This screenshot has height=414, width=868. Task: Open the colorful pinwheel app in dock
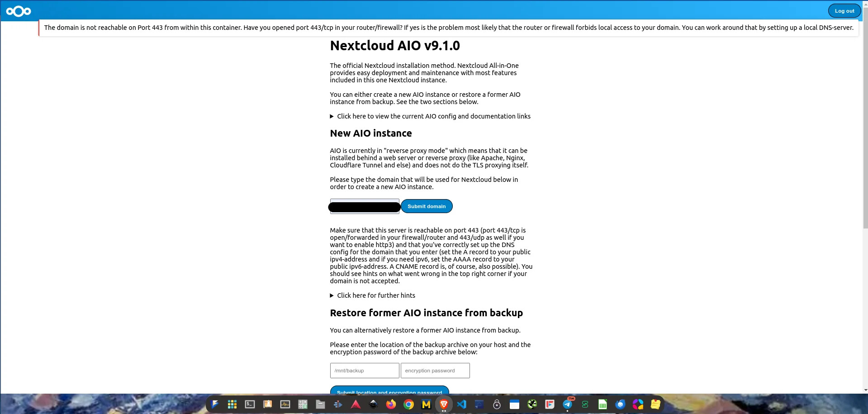point(638,404)
